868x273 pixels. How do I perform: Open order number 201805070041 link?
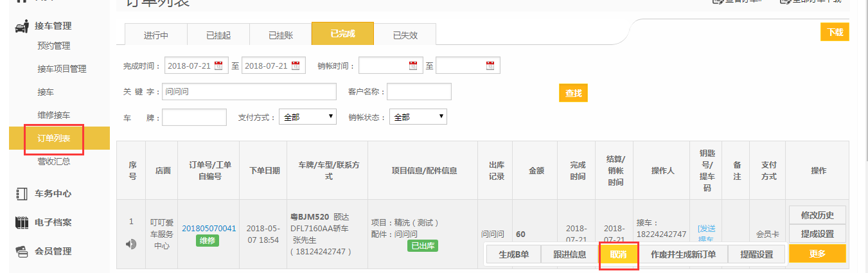pos(209,228)
